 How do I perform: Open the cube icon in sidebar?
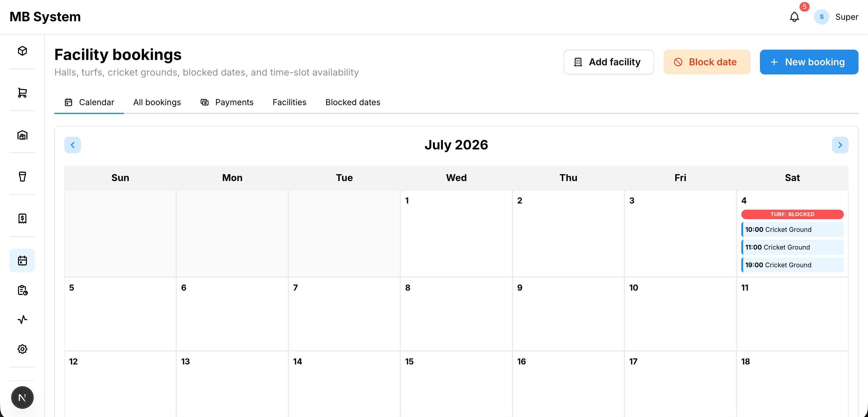click(x=22, y=51)
